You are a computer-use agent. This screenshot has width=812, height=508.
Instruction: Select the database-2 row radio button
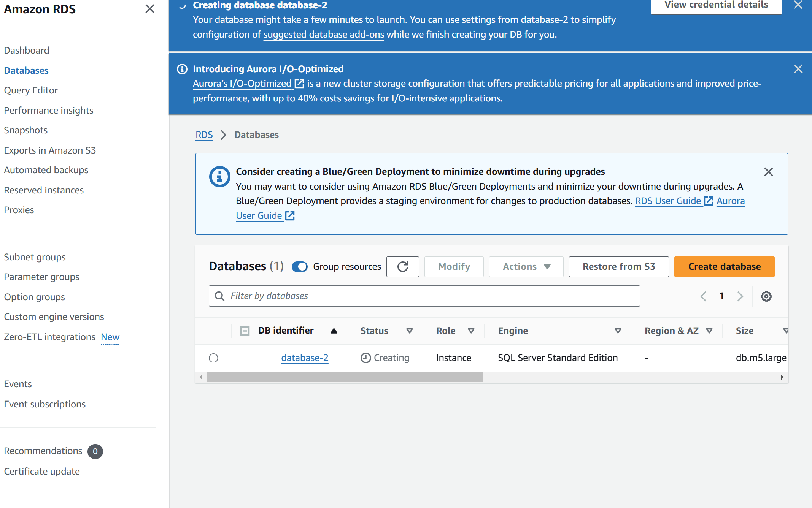pyautogui.click(x=213, y=358)
